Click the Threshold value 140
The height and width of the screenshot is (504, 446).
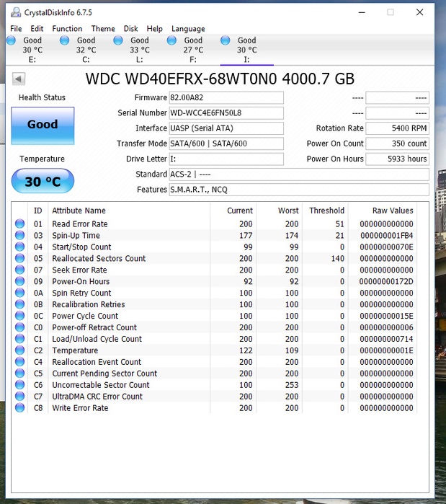pos(337,258)
